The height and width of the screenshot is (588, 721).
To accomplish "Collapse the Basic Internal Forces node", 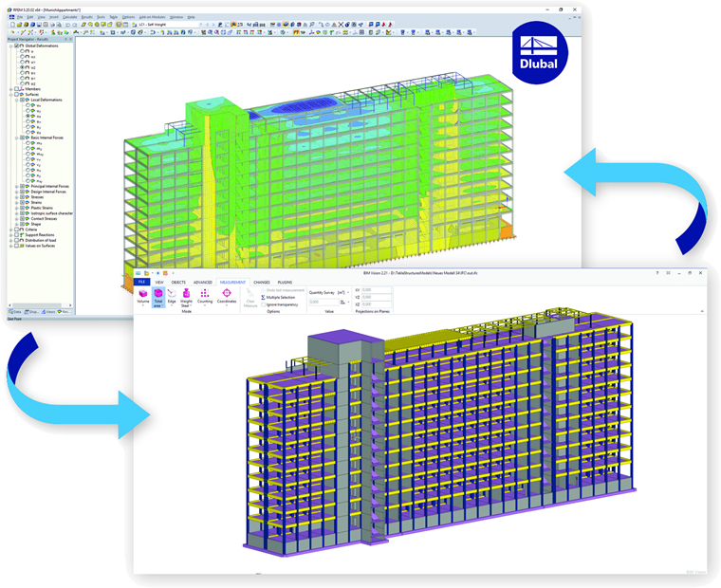I will coord(16,138).
